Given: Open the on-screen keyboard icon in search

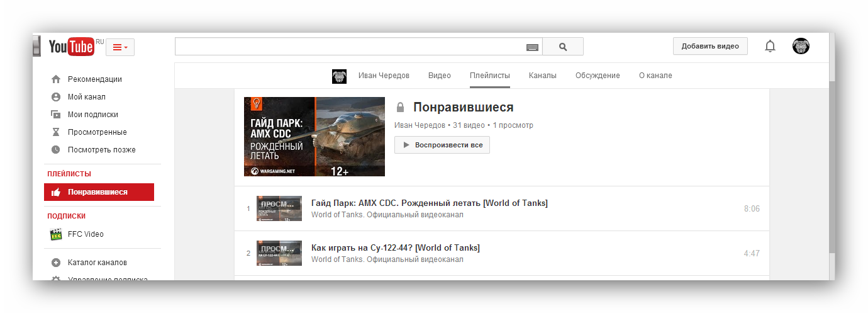Looking at the screenshot, I should tap(532, 47).
